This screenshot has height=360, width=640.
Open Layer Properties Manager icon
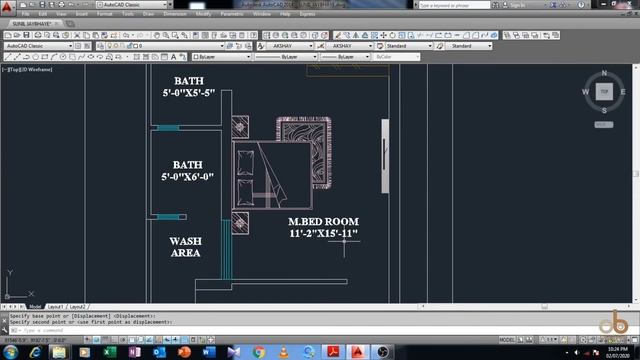100,46
